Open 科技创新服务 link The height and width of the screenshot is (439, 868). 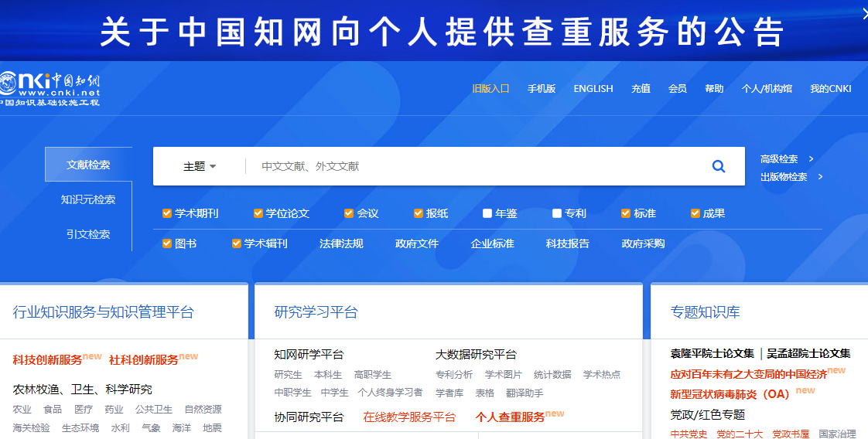pyautogui.click(x=48, y=360)
